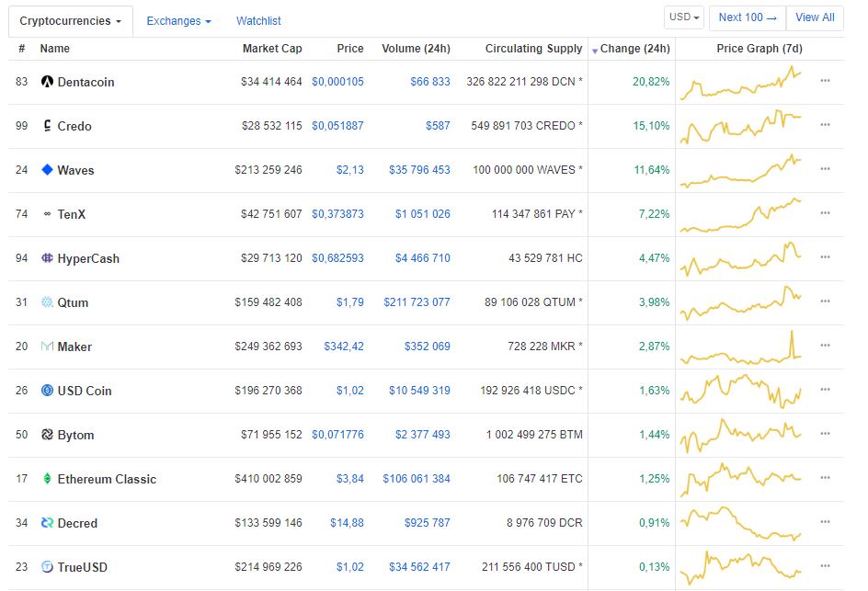Screen dimensions: 868x591
Task: Open the Ethereum Classic coin page
Action: click(x=107, y=479)
